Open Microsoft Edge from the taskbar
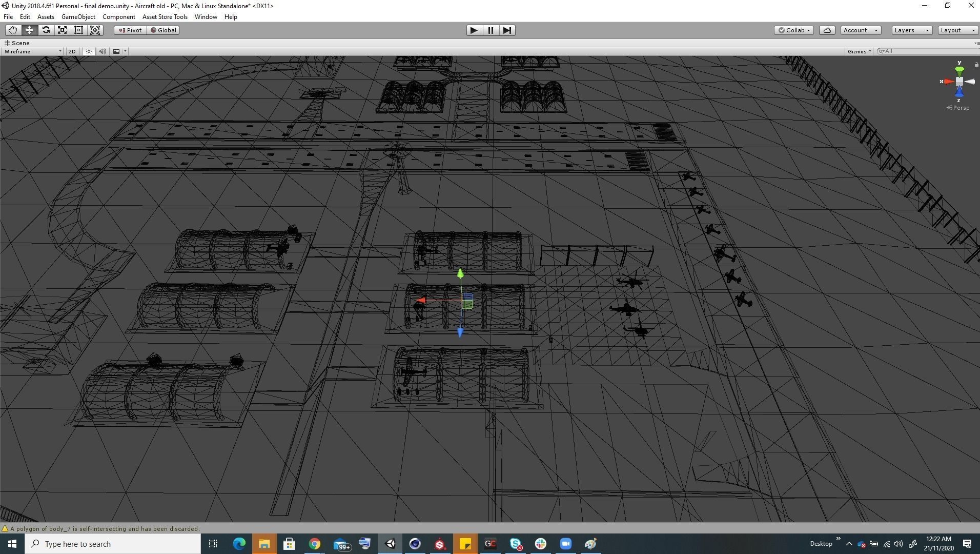Image resolution: width=980 pixels, height=554 pixels. (239, 544)
